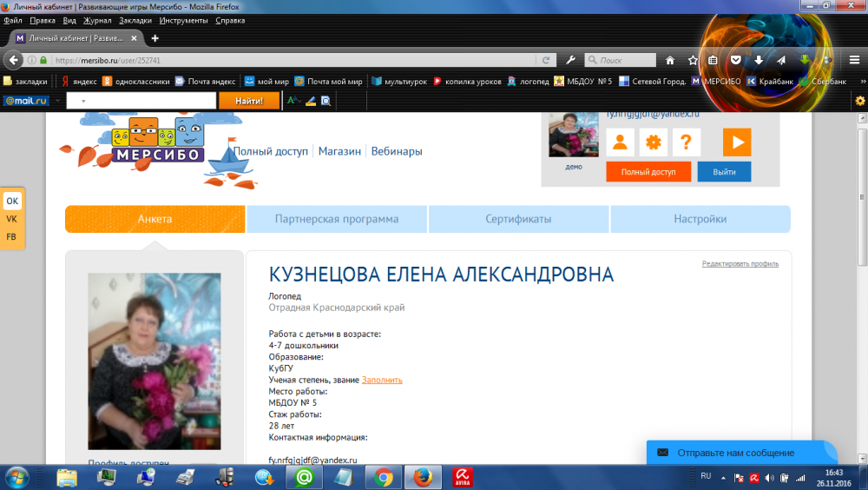
Task: Click the green download arrow addon icon
Action: (805, 60)
